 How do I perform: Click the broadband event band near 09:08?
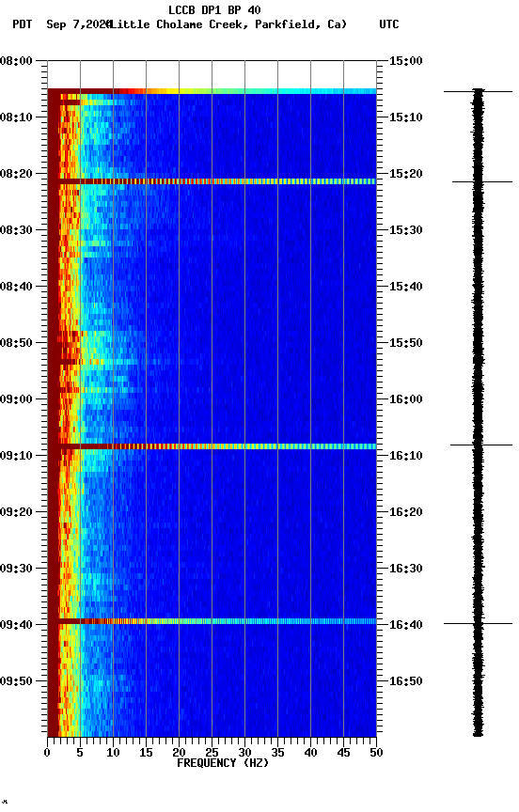point(212,446)
